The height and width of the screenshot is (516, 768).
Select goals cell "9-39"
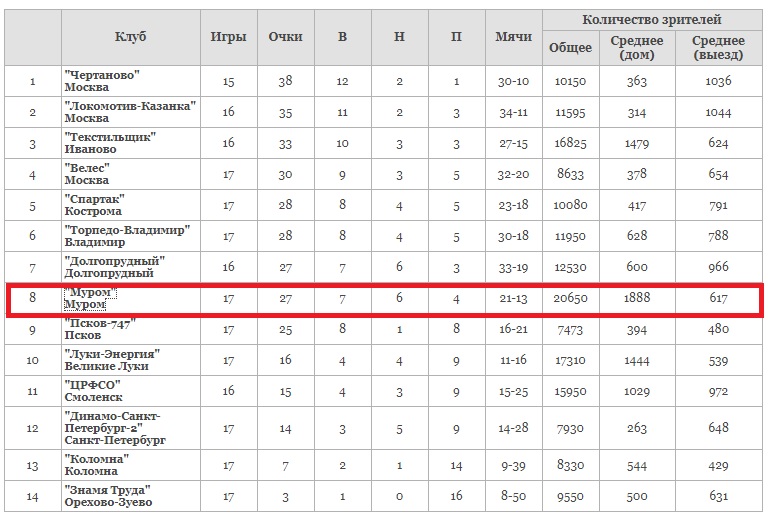pyautogui.click(x=513, y=466)
